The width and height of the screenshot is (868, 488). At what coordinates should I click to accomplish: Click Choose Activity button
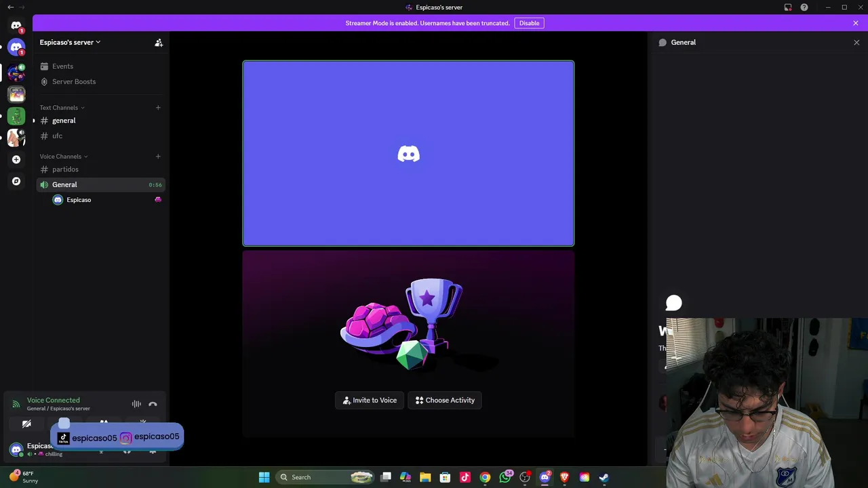[445, 401]
